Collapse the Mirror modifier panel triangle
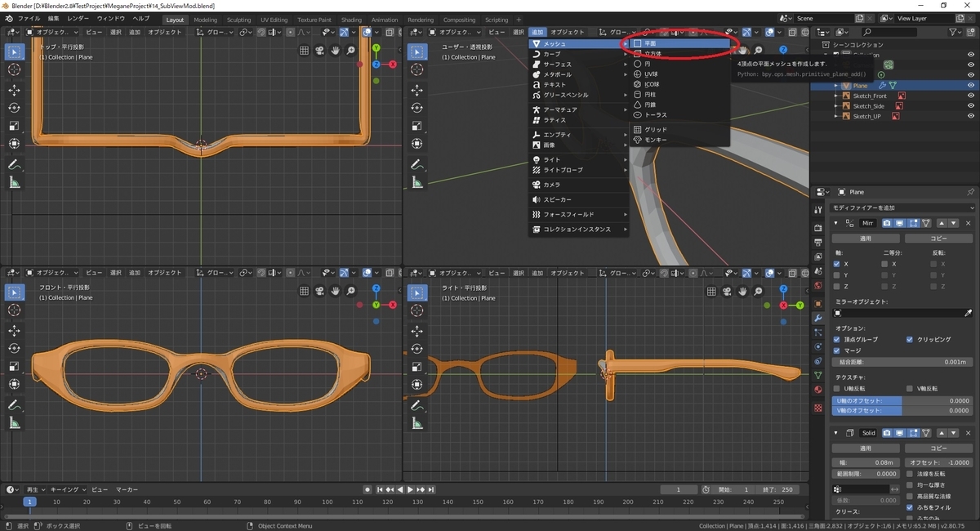The height and width of the screenshot is (531, 980). pos(836,223)
